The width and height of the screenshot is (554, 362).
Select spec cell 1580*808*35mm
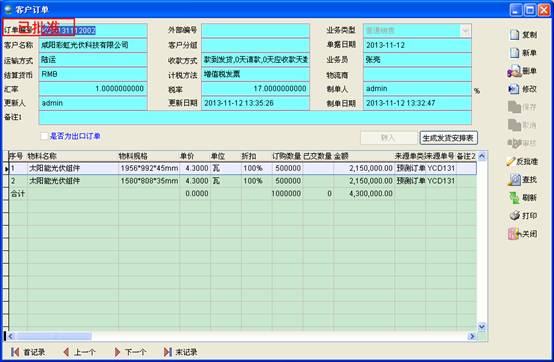click(x=149, y=181)
